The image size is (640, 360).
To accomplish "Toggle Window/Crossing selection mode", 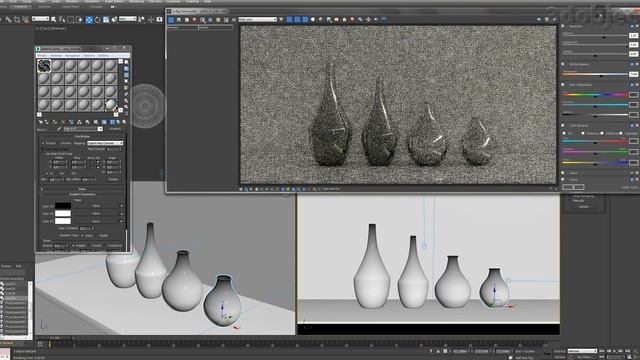I will [x=79, y=19].
